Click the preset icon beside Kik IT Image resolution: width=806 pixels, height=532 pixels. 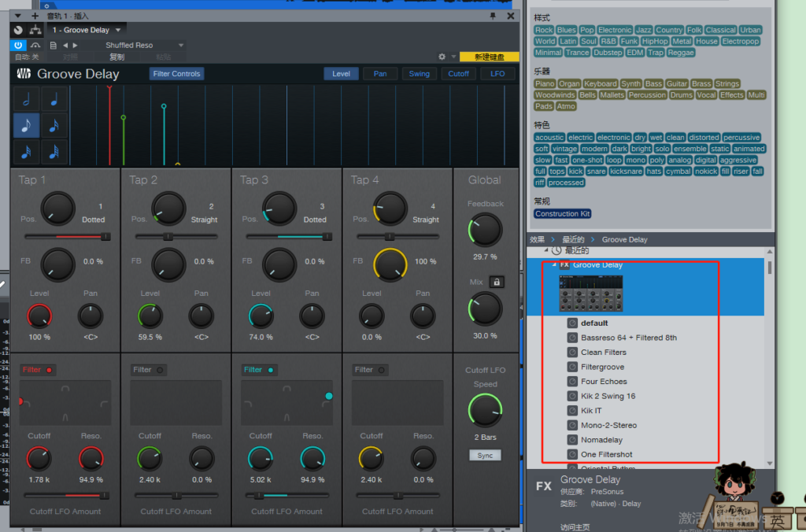[572, 411]
